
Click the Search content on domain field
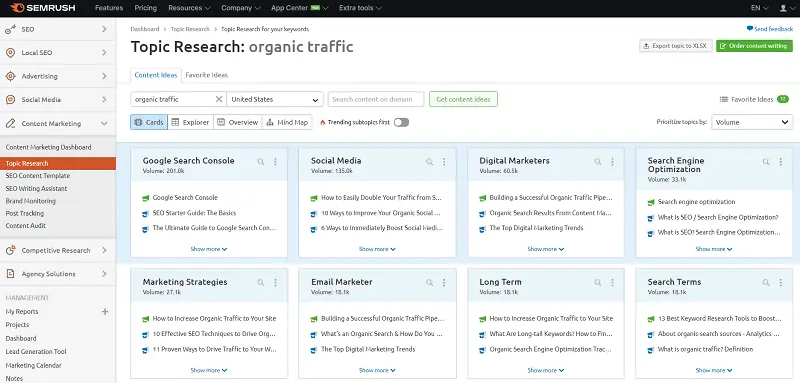pyautogui.click(x=376, y=99)
